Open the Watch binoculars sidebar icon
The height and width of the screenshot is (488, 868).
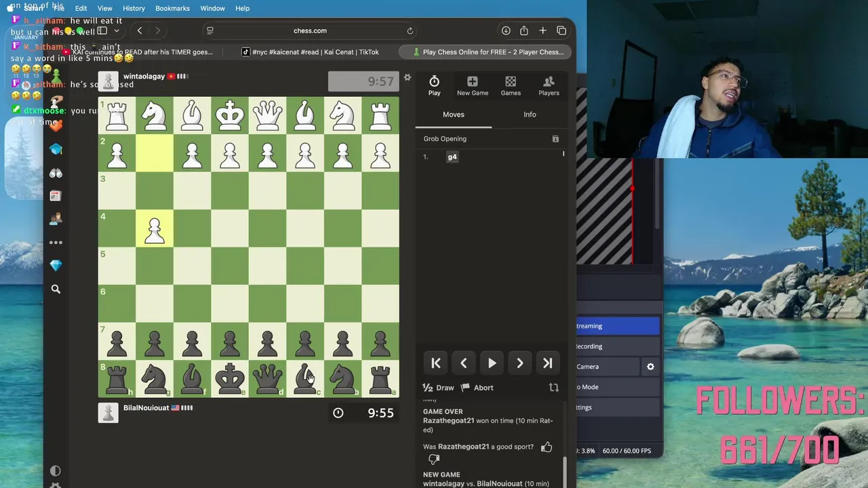pos(56,174)
